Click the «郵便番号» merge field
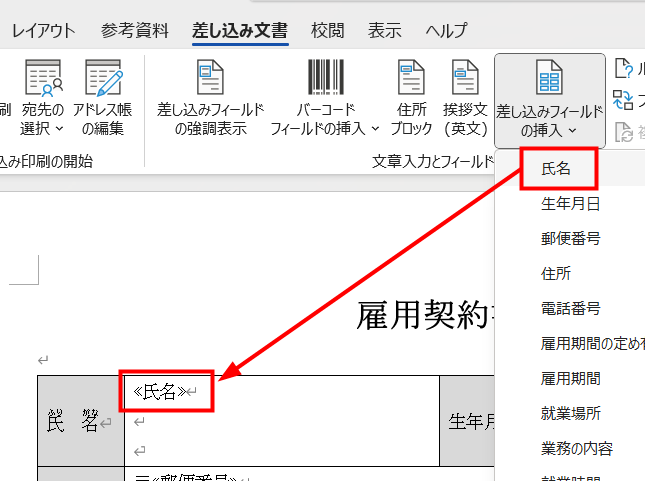The width and height of the screenshot is (645, 481). 193,477
